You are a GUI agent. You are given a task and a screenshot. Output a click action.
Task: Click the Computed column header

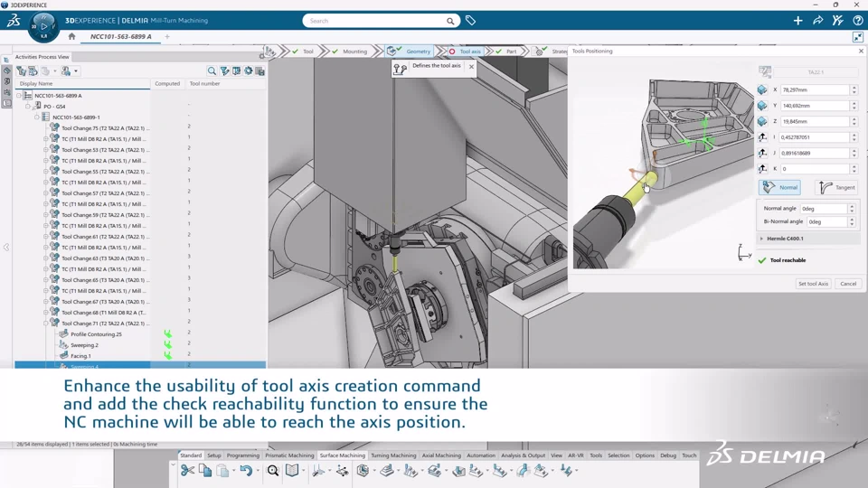(167, 83)
